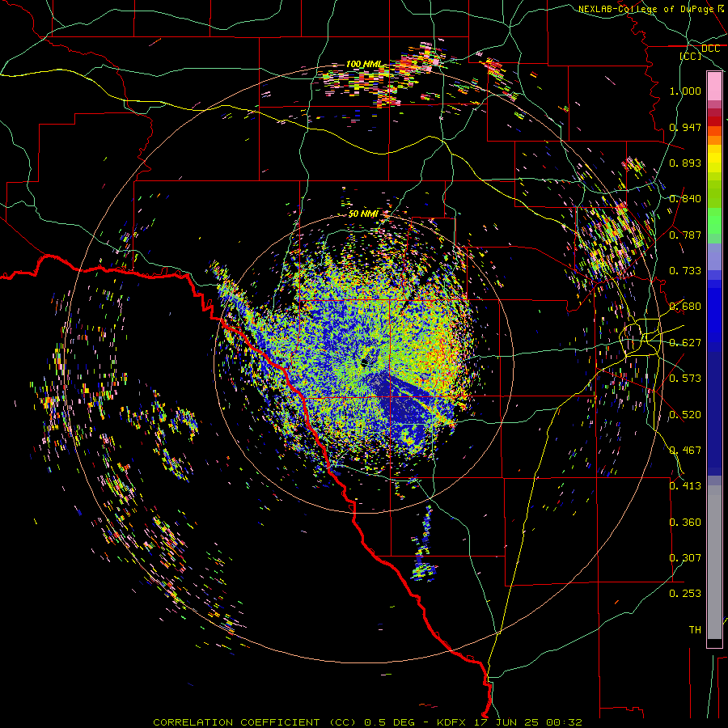Click the DCC product label
The height and width of the screenshot is (728, 728).
(710, 49)
